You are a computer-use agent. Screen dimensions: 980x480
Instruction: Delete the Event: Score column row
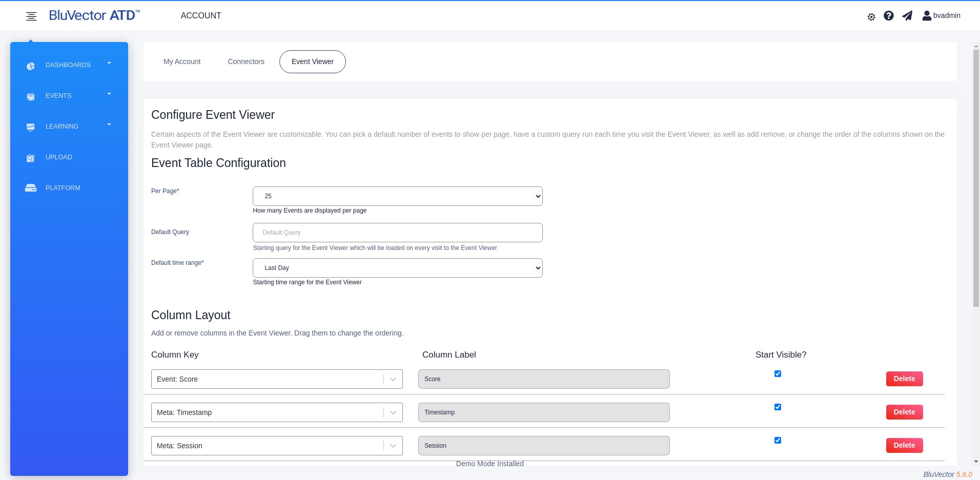pos(904,379)
